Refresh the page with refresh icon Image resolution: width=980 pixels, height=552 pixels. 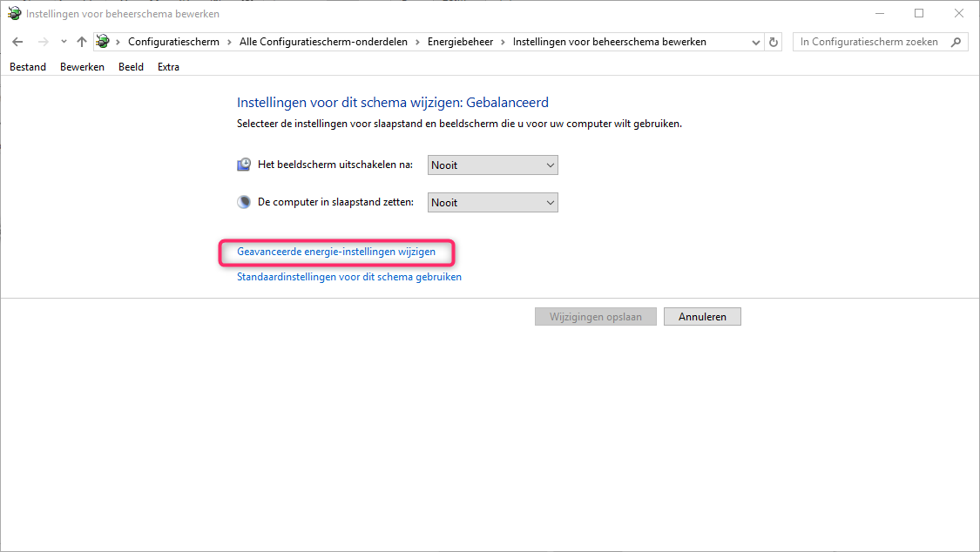[774, 42]
